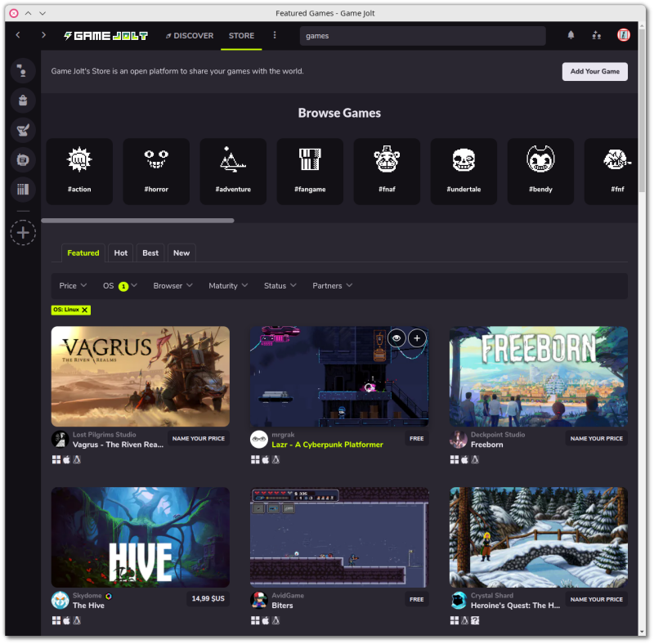This screenshot has width=654, height=644.
Task: Click Lost Pilgrims Studio avatar
Action: point(60,439)
